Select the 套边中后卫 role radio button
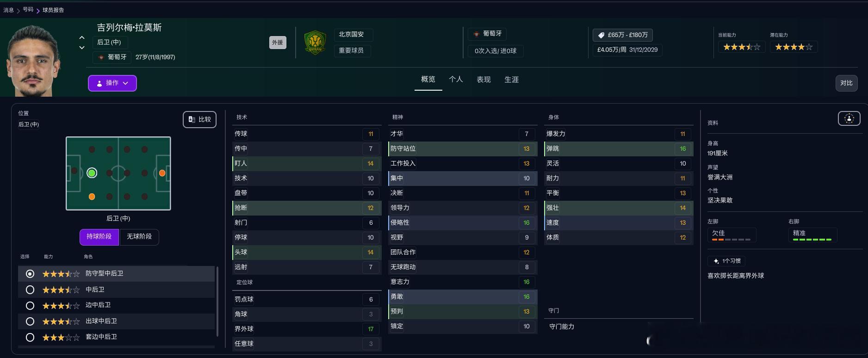This screenshot has height=358, width=868. coord(30,337)
